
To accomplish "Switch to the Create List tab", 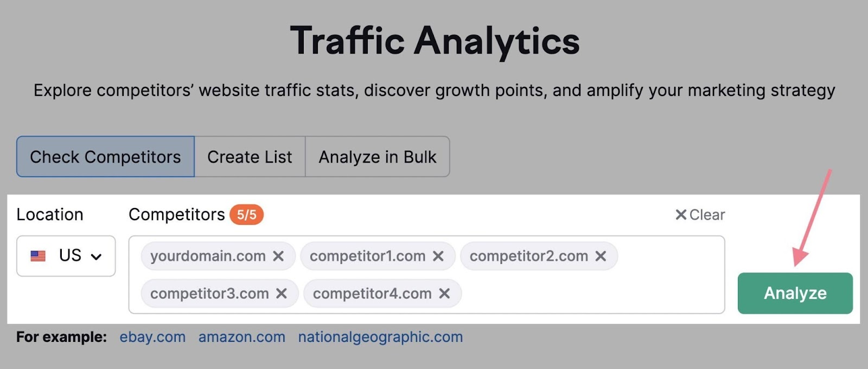I will (249, 157).
